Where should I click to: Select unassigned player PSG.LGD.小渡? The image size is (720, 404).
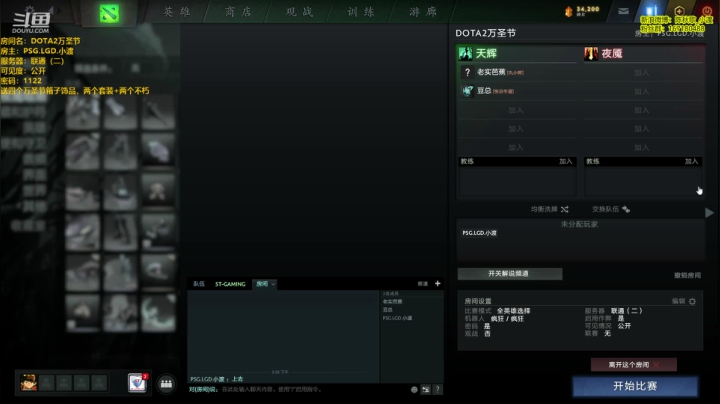pos(479,233)
